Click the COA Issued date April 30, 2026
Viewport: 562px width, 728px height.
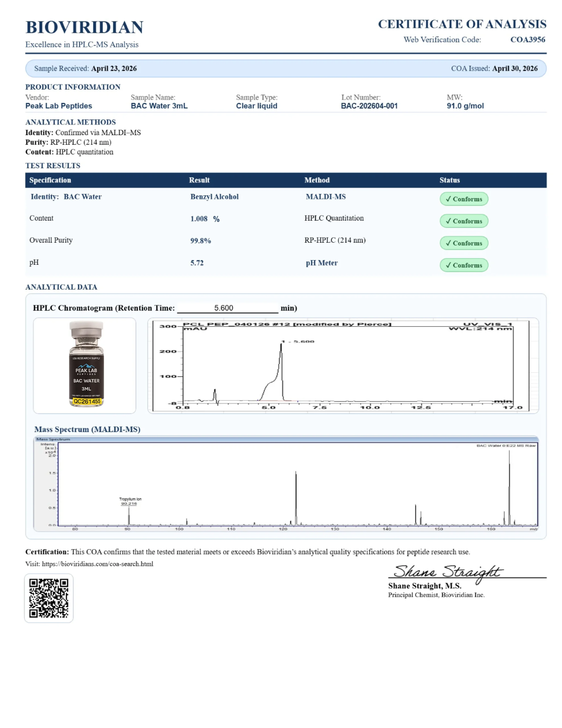click(515, 68)
